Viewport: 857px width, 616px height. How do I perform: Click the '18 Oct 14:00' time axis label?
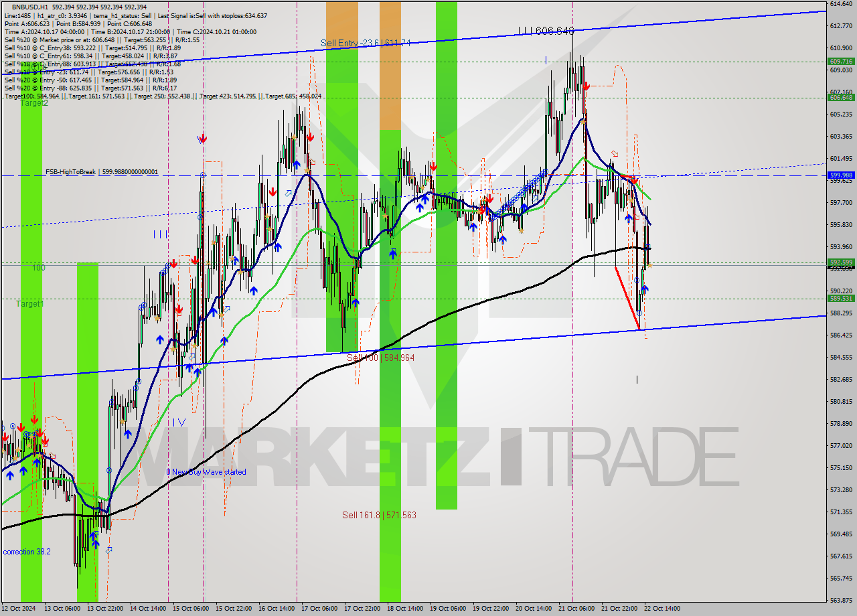pos(405,609)
